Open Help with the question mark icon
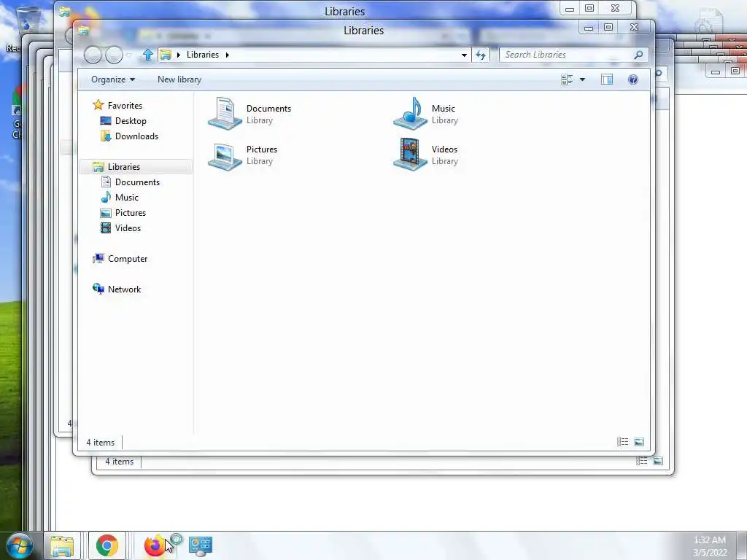The width and height of the screenshot is (747, 560). tap(632, 79)
